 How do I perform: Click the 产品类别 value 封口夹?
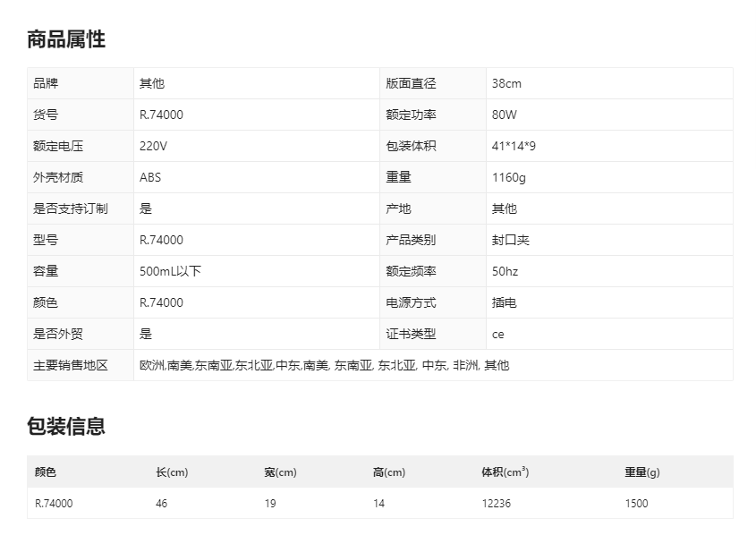(x=505, y=240)
